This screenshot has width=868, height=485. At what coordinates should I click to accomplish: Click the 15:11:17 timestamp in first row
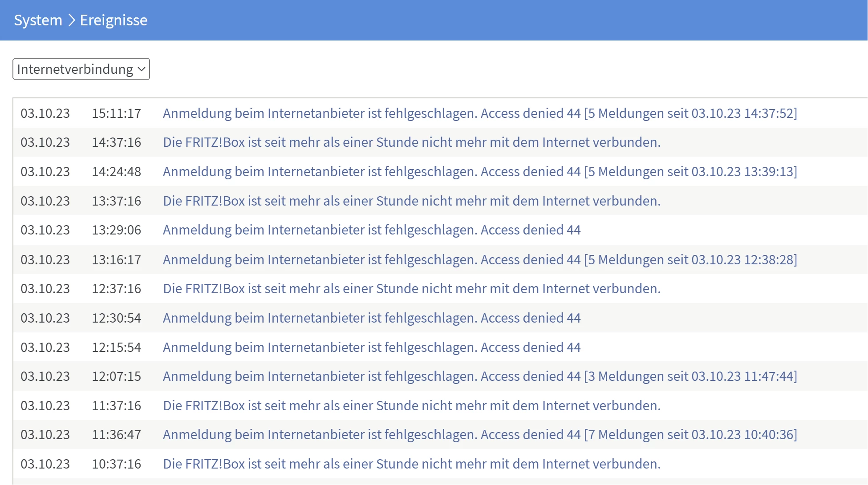pyautogui.click(x=116, y=113)
